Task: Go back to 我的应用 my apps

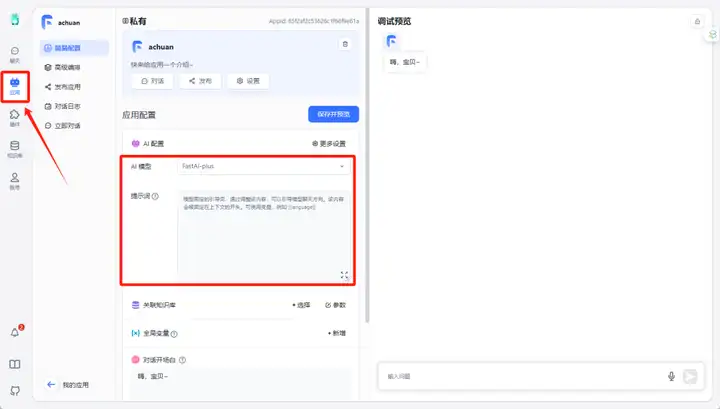Action: [68, 385]
